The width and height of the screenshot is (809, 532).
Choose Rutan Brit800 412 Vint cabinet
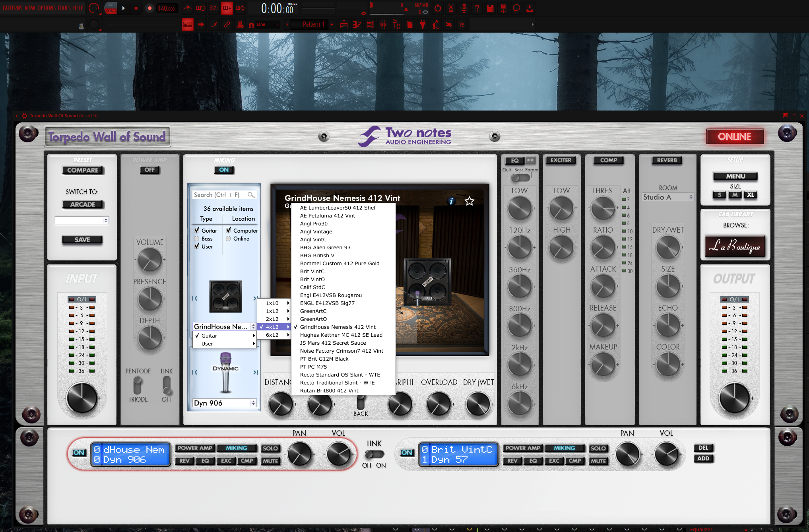pyautogui.click(x=343, y=390)
